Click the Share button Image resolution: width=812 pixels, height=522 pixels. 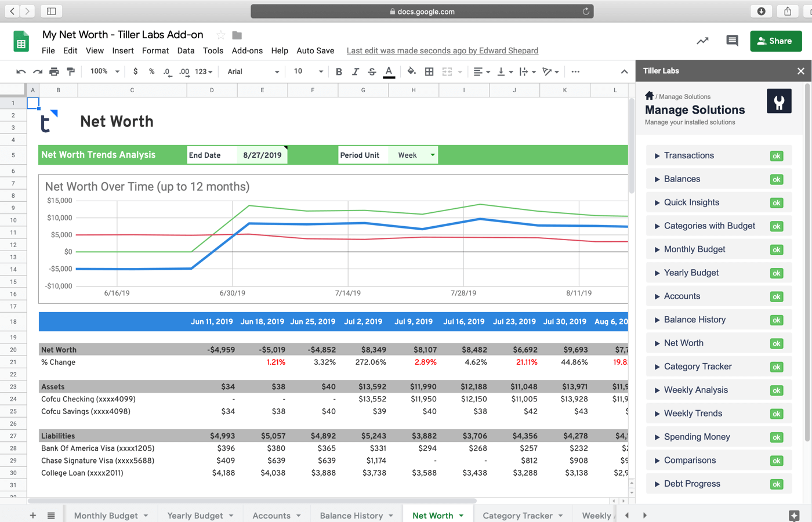click(x=775, y=41)
